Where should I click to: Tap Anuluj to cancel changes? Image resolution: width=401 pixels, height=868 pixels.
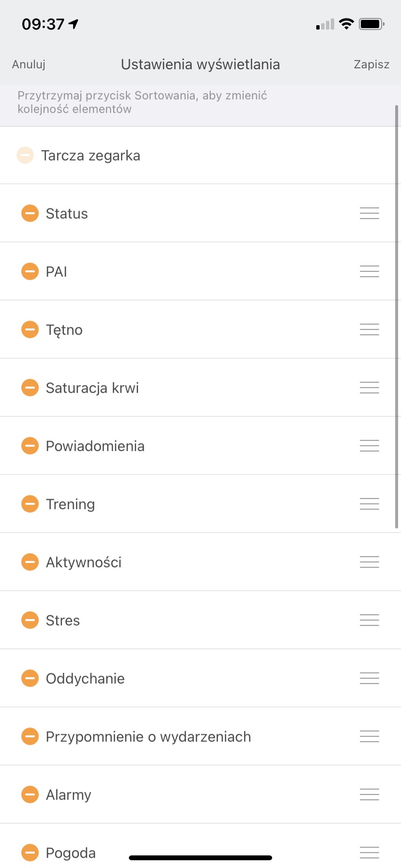pyautogui.click(x=29, y=64)
